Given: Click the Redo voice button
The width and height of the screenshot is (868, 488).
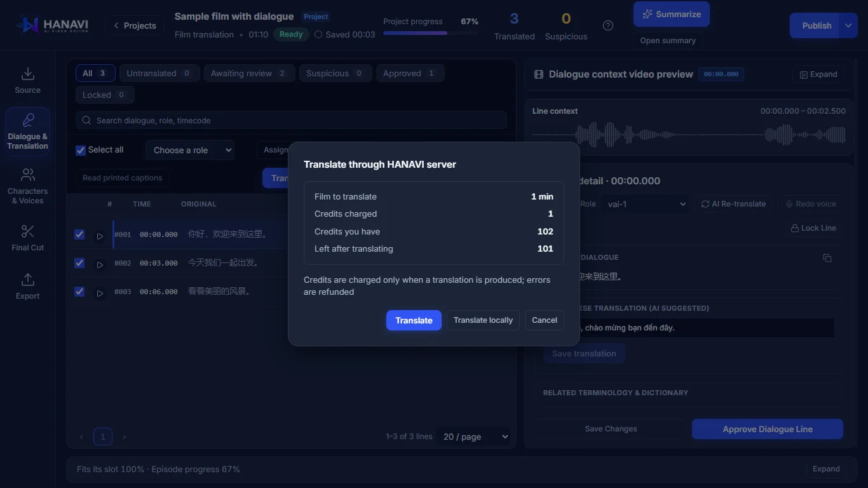Looking at the screenshot, I should tap(810, 204).
